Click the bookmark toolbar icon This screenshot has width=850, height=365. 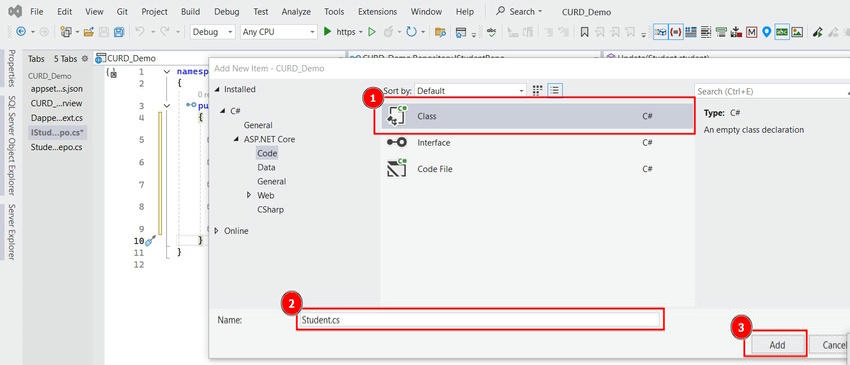pos(584,32)
